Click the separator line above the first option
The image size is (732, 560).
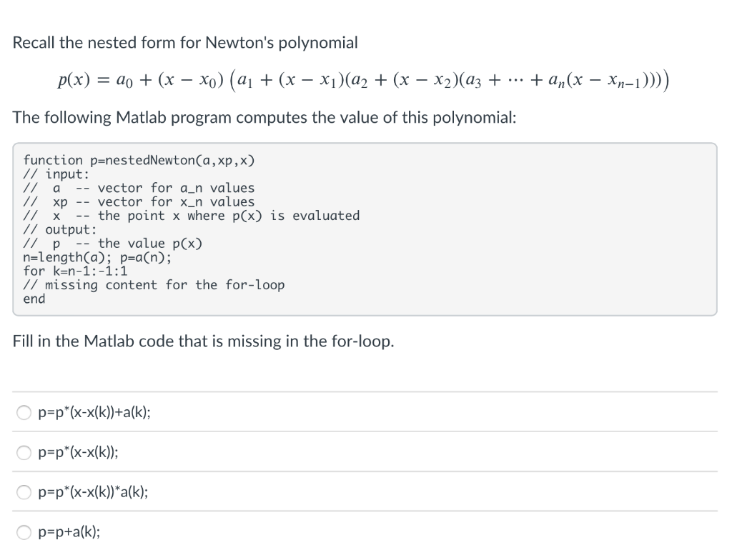[365, 392]
